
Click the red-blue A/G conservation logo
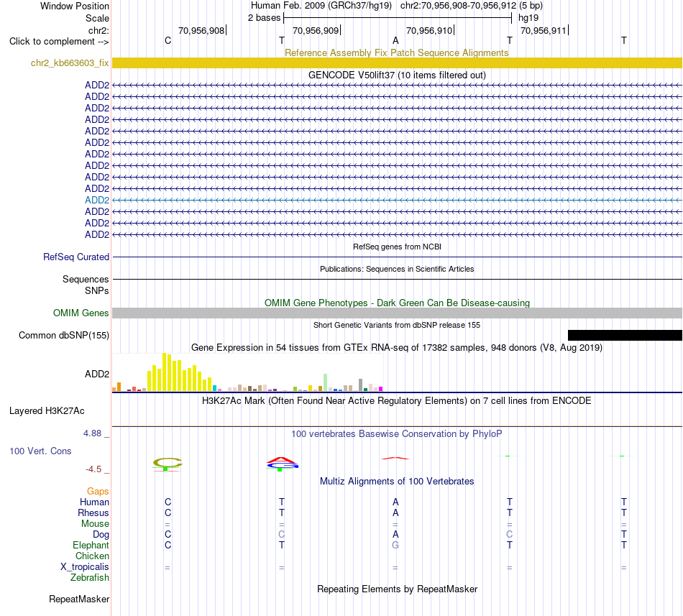pos(282,464)
